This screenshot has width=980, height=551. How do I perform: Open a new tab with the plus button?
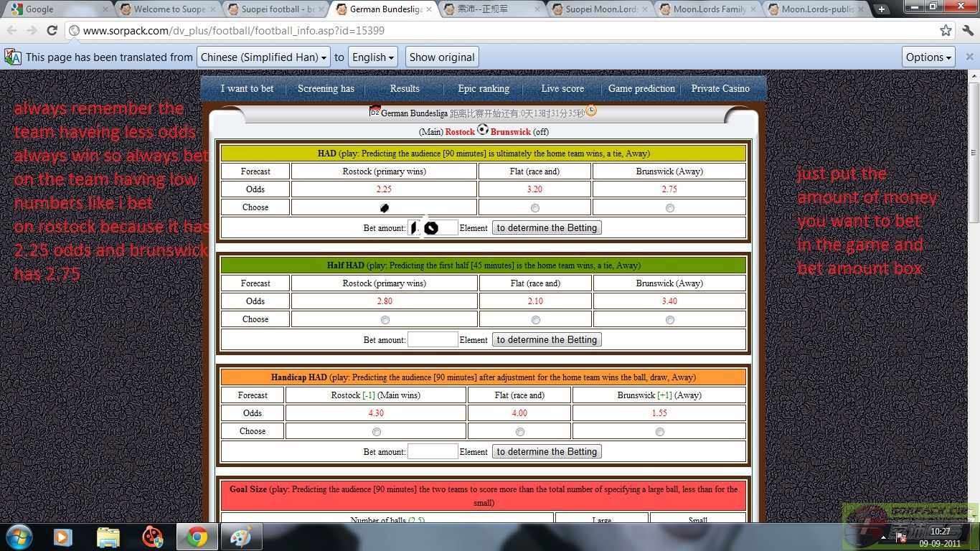882,9
